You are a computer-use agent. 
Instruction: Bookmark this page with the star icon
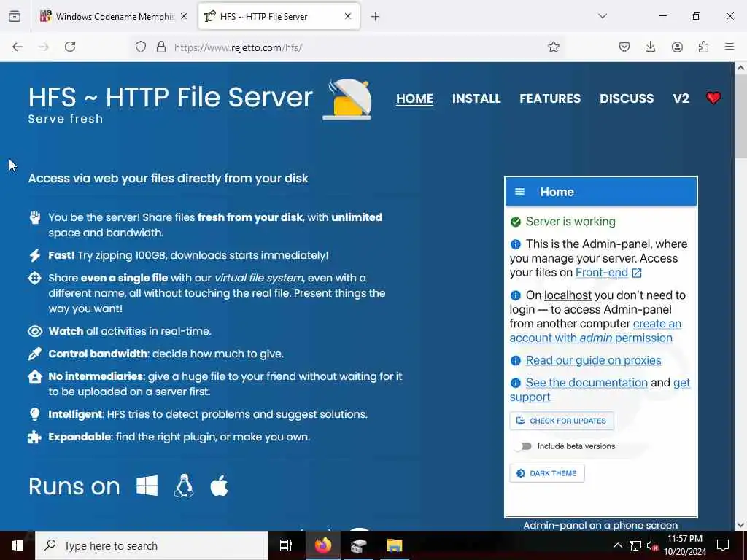[553, 47]
